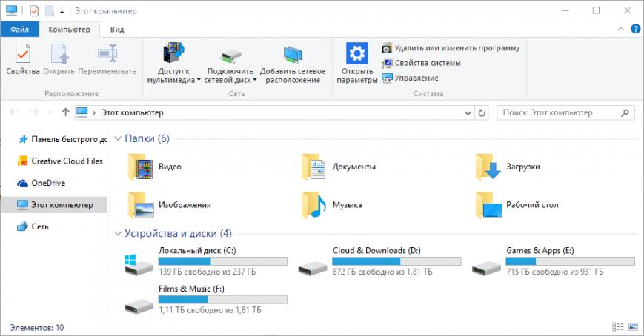This screenshot has height=336, width=644.
Task: Open the Файл menu tab
Action: pyautogui.click(x=19, y=30)
